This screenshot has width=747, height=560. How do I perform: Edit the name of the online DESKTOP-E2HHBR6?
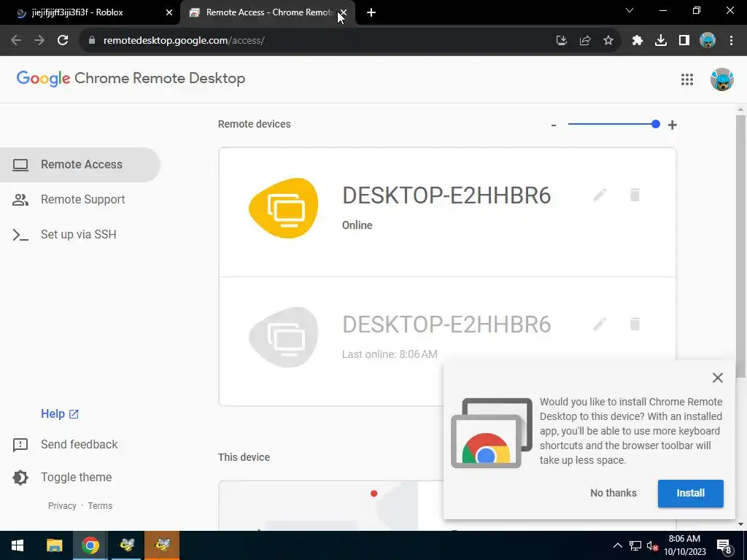click(600, 195)
